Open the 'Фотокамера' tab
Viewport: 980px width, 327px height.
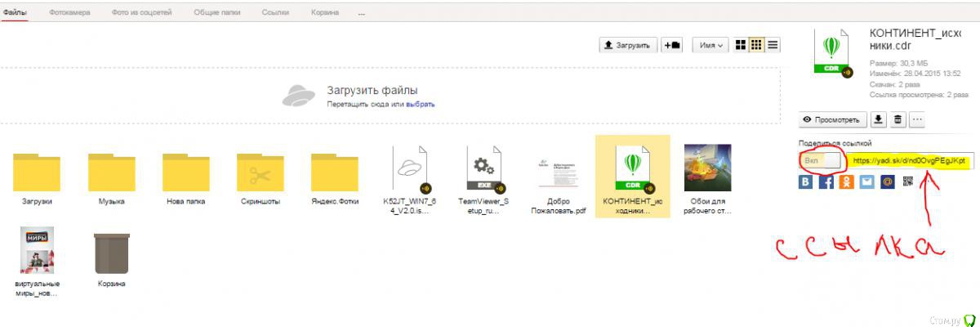(69, 13)
